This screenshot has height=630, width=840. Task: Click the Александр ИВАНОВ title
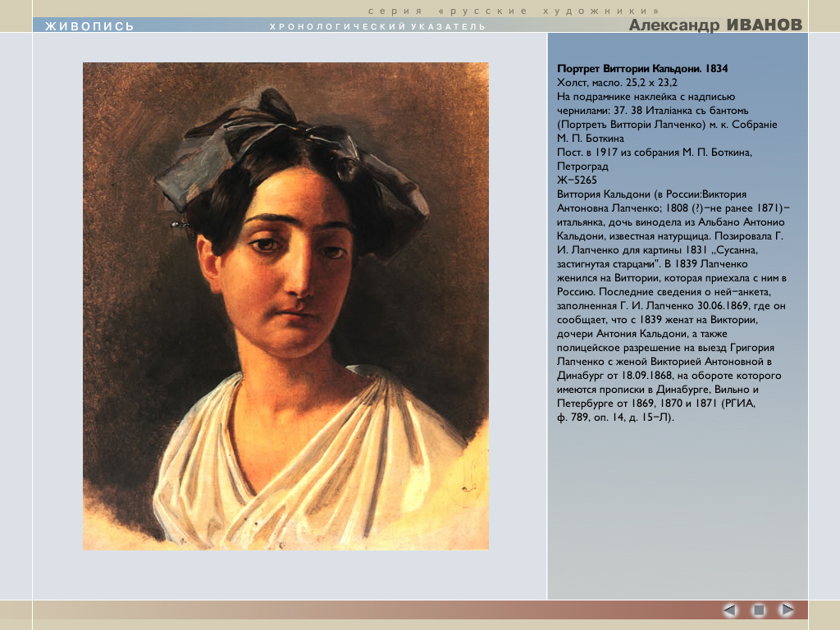(715, 25)
